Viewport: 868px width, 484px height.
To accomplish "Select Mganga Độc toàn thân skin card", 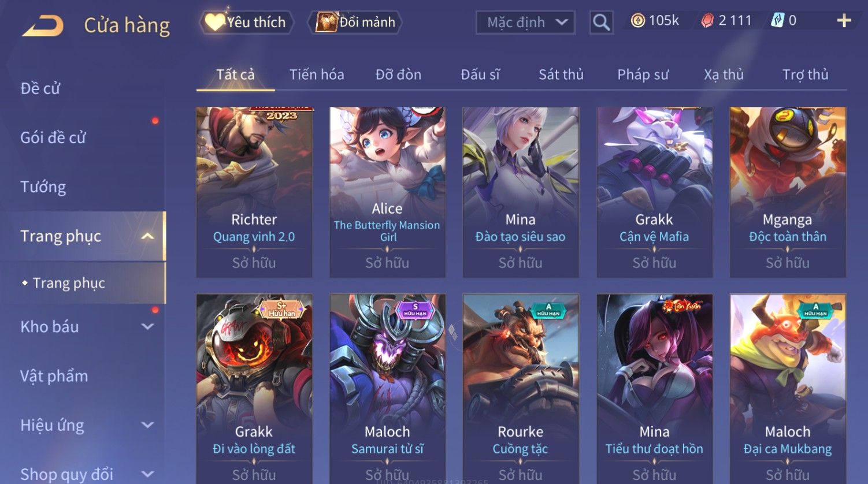I will click(788, 192).
